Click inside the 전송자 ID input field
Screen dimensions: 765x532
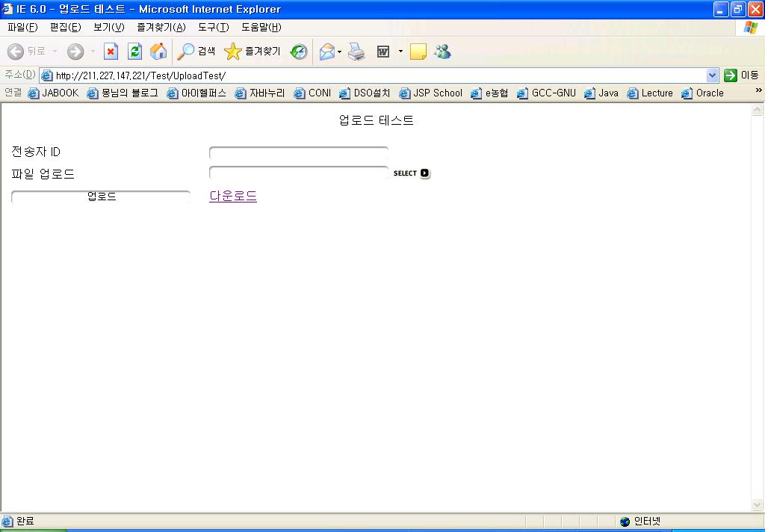(x=297, y=152)
